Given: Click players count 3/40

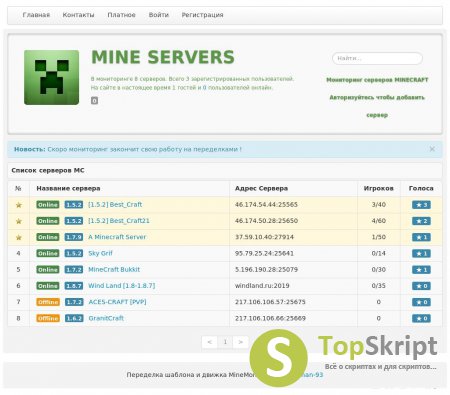Looking at the screenshot, I should coord(379,205).
